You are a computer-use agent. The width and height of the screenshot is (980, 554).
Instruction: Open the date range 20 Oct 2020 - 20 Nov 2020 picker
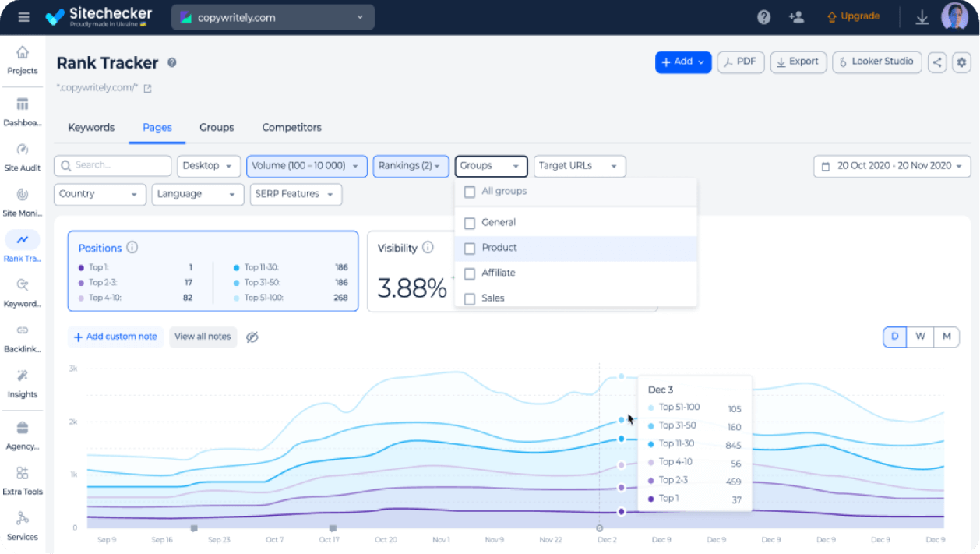click(892, 166)
